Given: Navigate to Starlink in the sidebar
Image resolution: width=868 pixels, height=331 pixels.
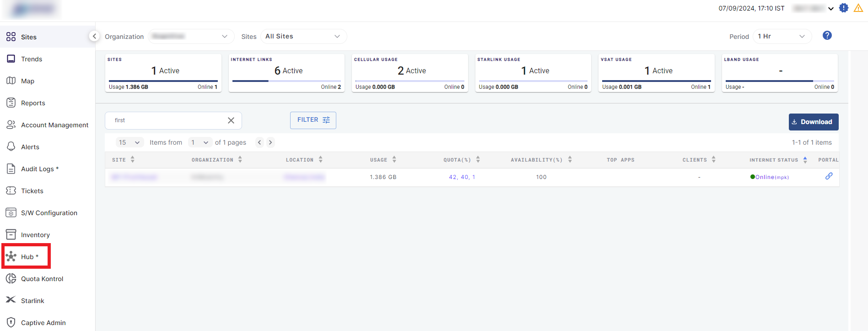Looking at the screenshot, I should 32,301.
